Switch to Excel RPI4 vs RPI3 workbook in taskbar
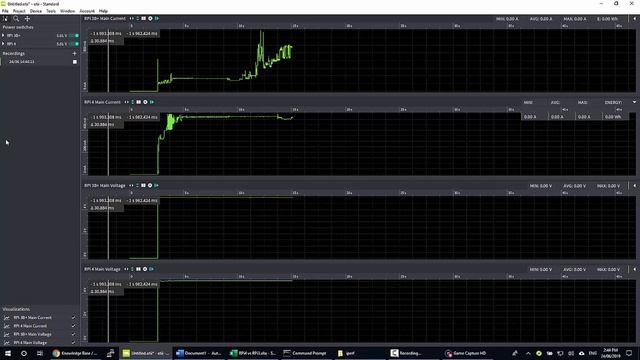Image resolution: width=640 pixels, height=360 pixels. point(253,353)
